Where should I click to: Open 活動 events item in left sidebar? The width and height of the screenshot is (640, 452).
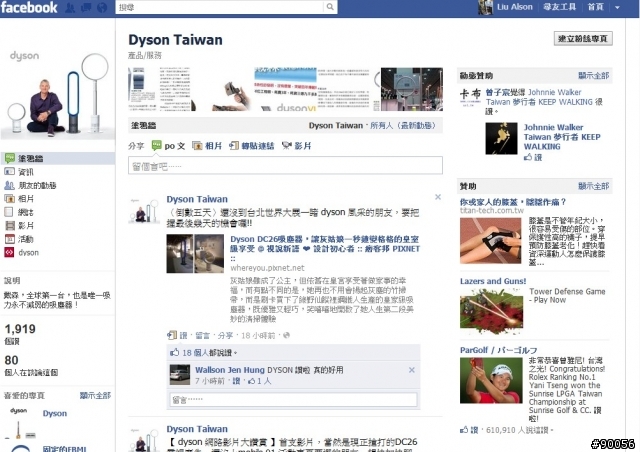coord(25,239)
